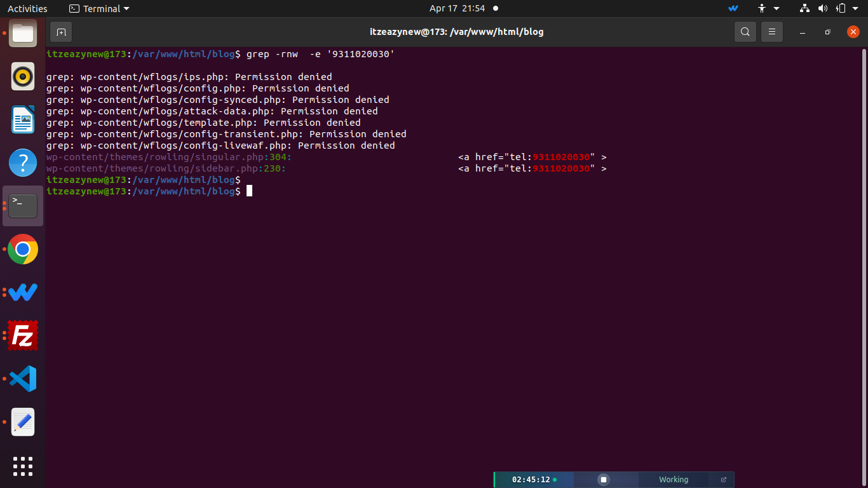Open system menu via battery icon
The width and height of the screenshot is (868, 488).
pyautogui.click(x=841, y=8)
